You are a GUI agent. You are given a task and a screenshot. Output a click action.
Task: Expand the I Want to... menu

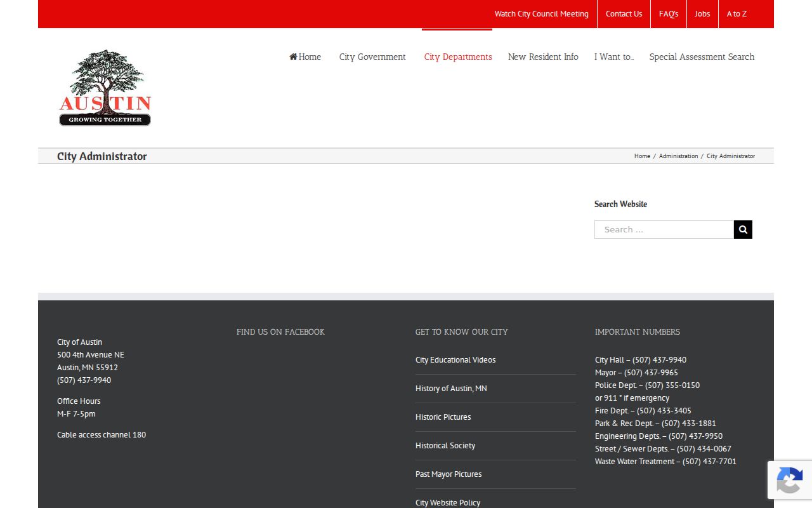(x=614, y=57)
